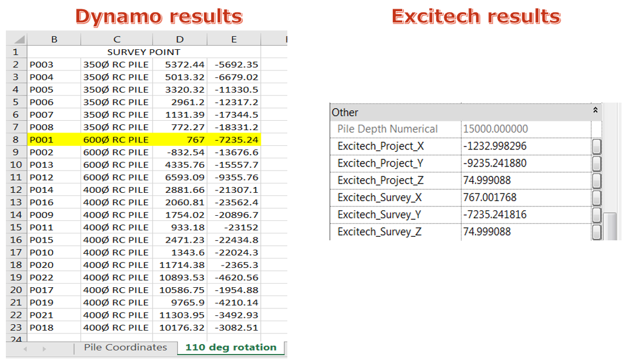Select cell with value 9765.9
Screen dimensions: 628x364
tap(180, 302)
